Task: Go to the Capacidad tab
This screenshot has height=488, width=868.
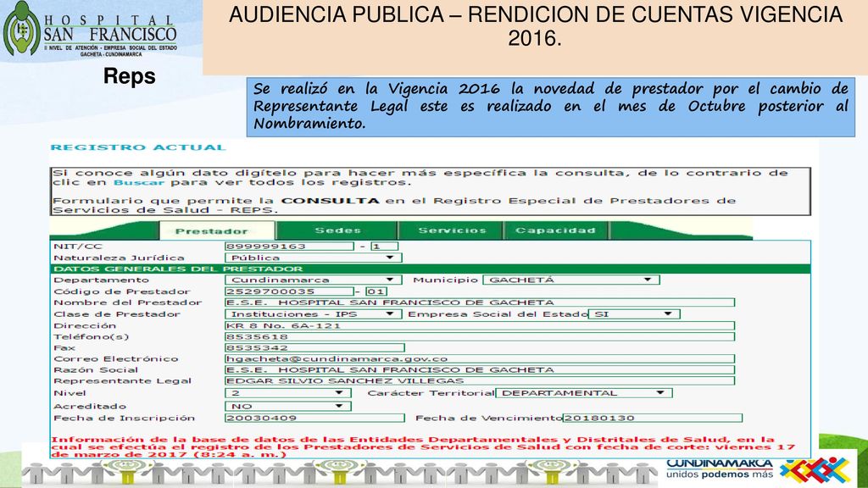Action: click(x=556, y=230)
